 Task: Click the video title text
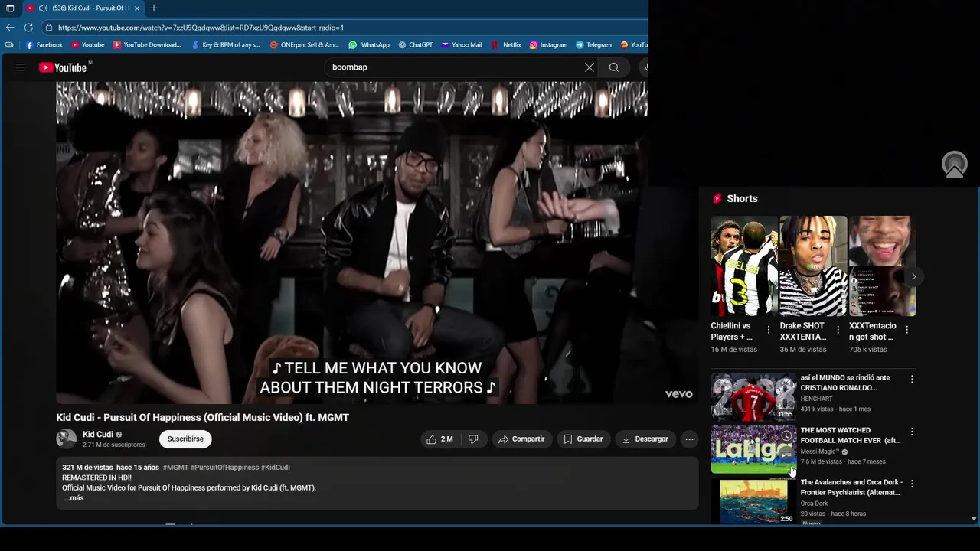click(x=202, y=417)
